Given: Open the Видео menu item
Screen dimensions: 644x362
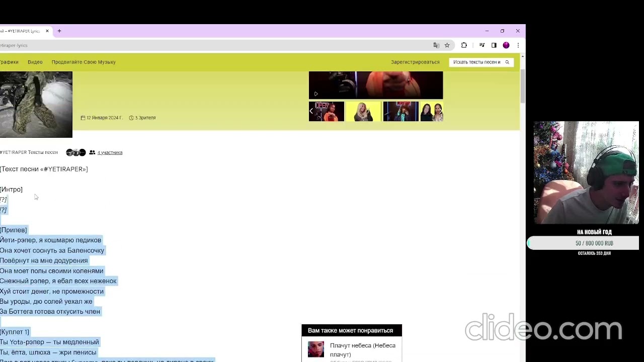Looking at the screenshot, I should click(x=35, y=62).
